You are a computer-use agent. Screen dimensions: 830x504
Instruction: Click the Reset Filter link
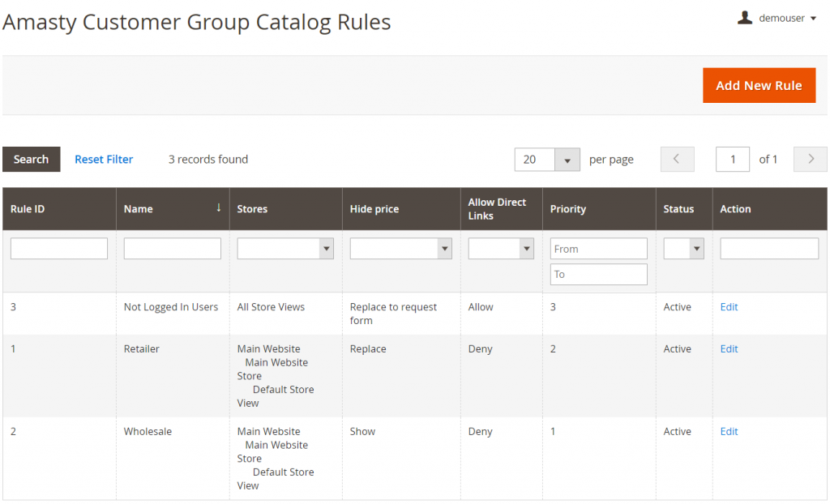tap(104, 159)
